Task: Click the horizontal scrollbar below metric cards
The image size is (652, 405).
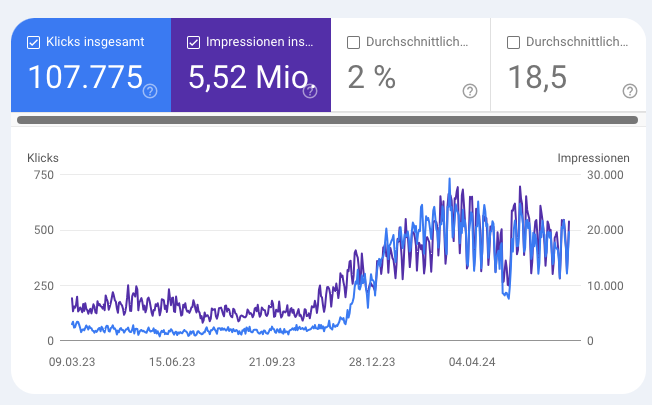Action: [x=327, y=120]
